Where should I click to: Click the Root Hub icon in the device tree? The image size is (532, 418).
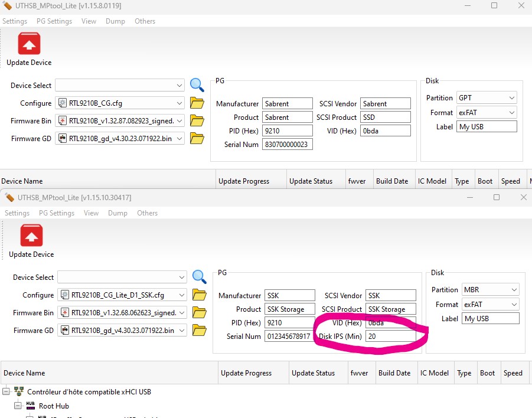pyautogui.click(x=31, y=406)
